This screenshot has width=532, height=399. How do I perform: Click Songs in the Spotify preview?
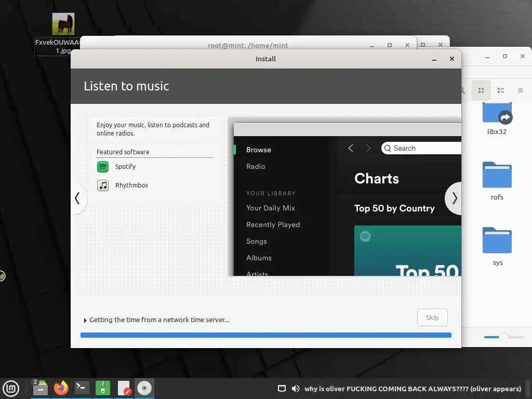(256, 241)
